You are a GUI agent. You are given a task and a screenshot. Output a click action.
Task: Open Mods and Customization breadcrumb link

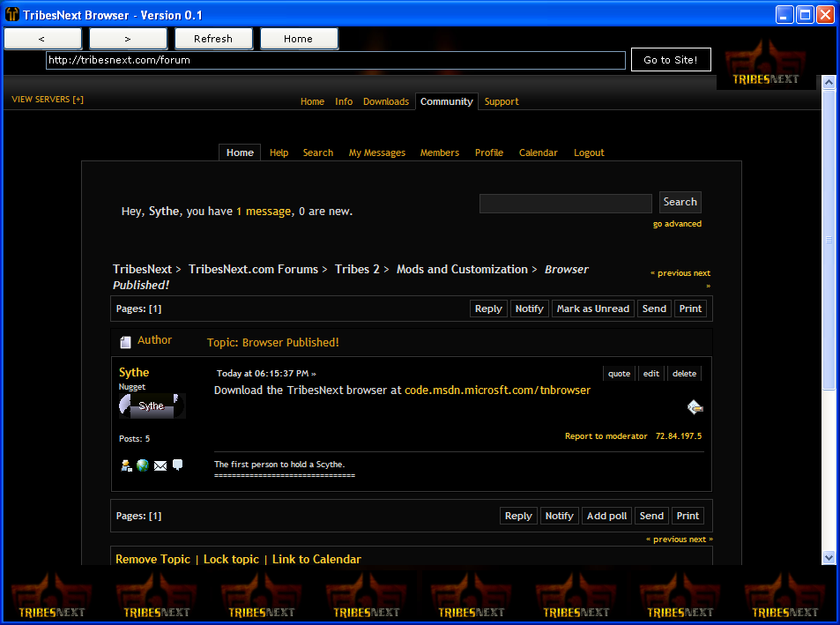point(463,269)
